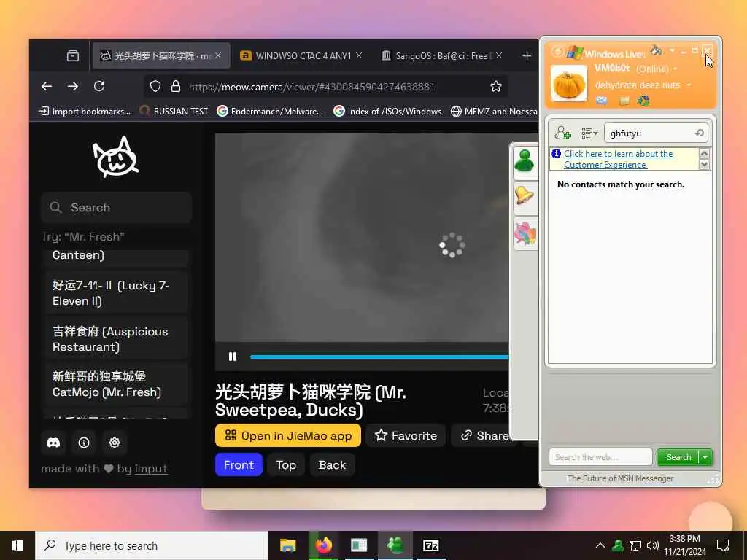Open the Firefox View list-all-tabs icon
This screenshot has height=560, width=747.
click(73, 55)
